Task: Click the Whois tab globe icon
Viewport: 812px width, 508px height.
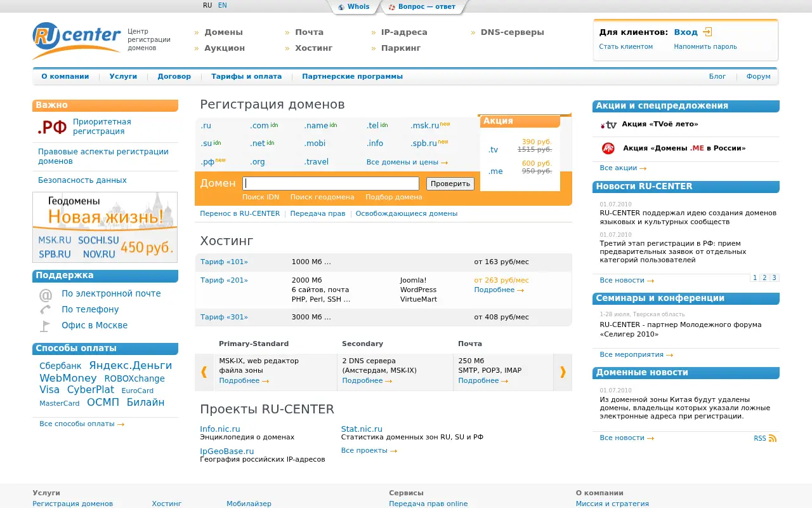Action: [341, 7]
